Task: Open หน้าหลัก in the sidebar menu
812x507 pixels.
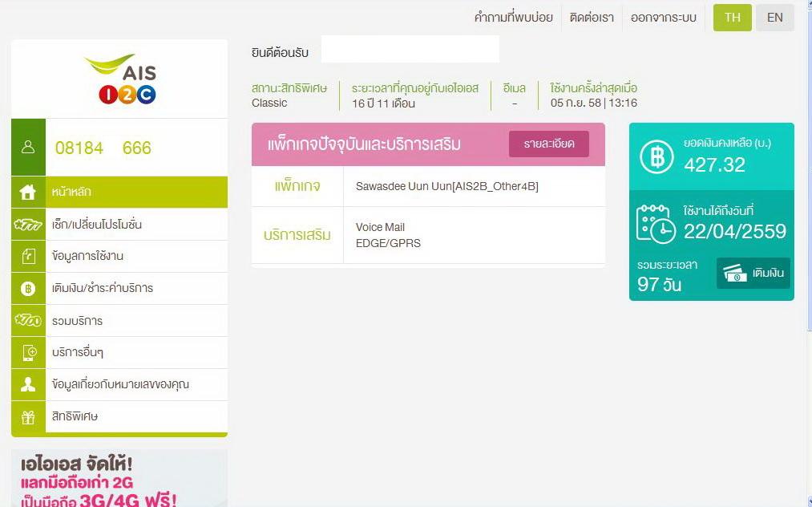Action: click(x=119, y=192)
